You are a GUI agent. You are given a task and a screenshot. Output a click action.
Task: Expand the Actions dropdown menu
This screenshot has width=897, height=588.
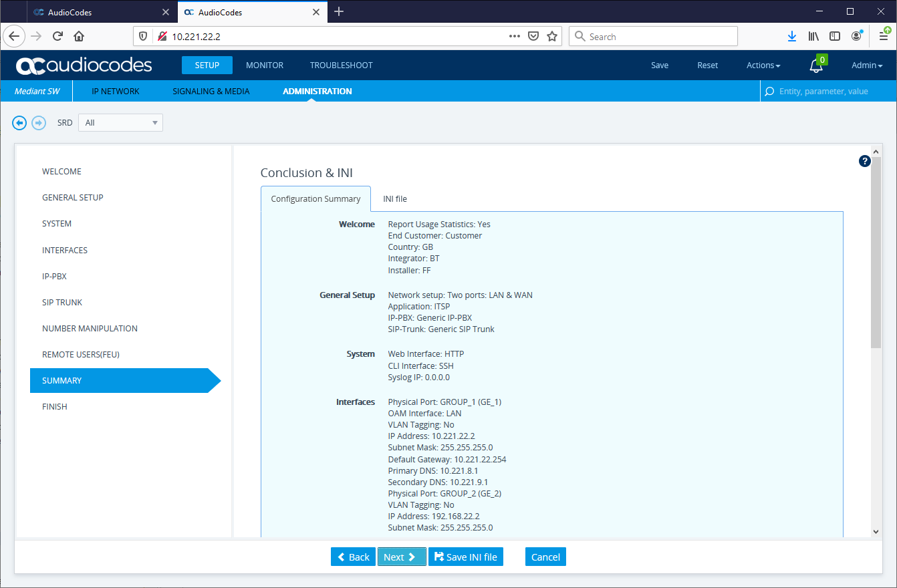tap(763, 65)
